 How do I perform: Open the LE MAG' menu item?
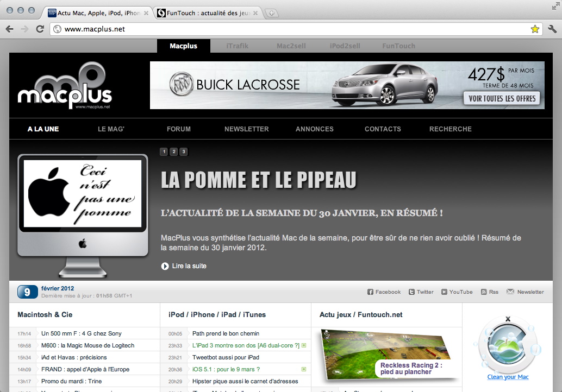[111, 129]
